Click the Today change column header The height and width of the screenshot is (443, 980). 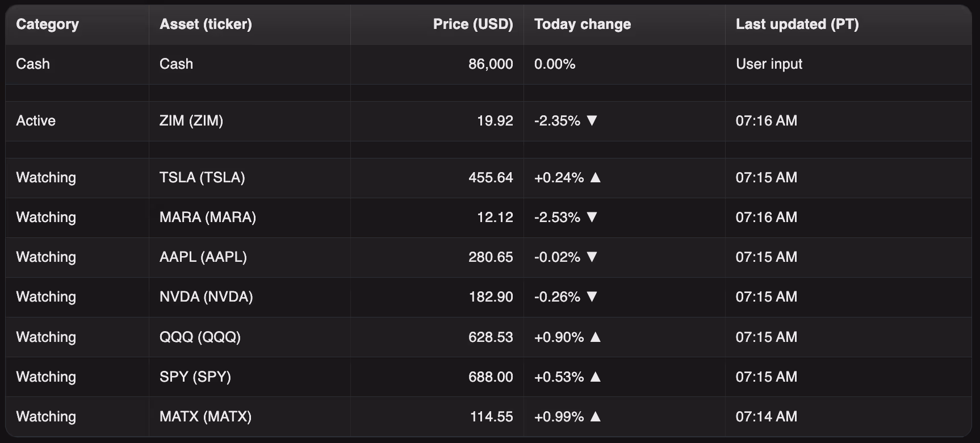click(583, 24)
